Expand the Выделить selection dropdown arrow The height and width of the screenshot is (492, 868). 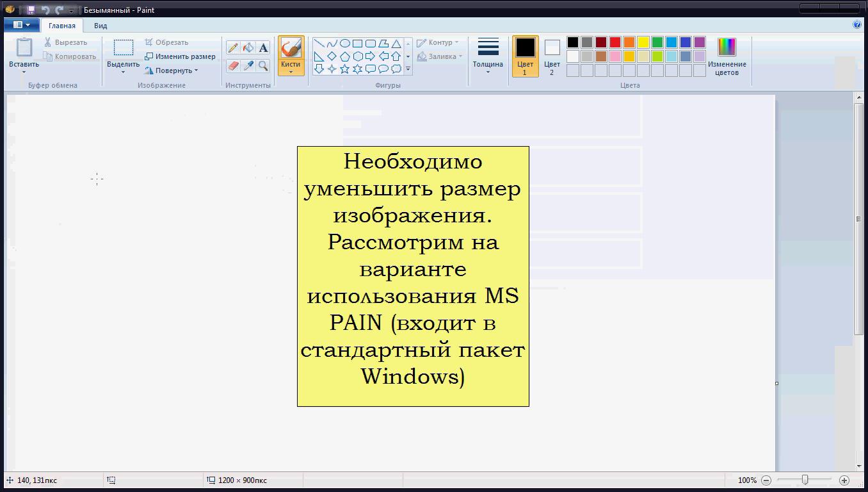pyautogui.click(x=123, y=72)
